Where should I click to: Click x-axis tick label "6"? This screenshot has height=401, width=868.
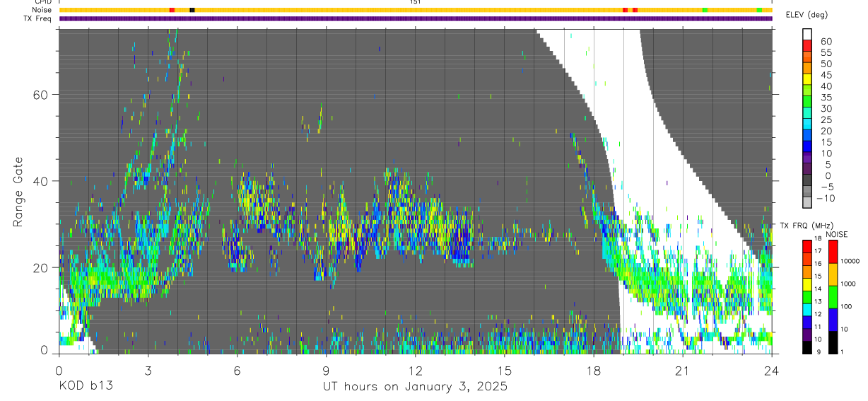tap(237, 371)
